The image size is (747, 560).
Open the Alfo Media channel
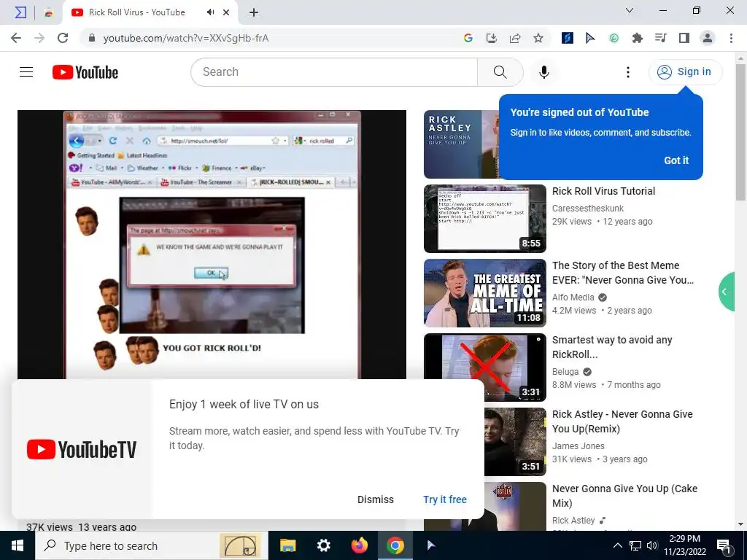coord(573,297)
